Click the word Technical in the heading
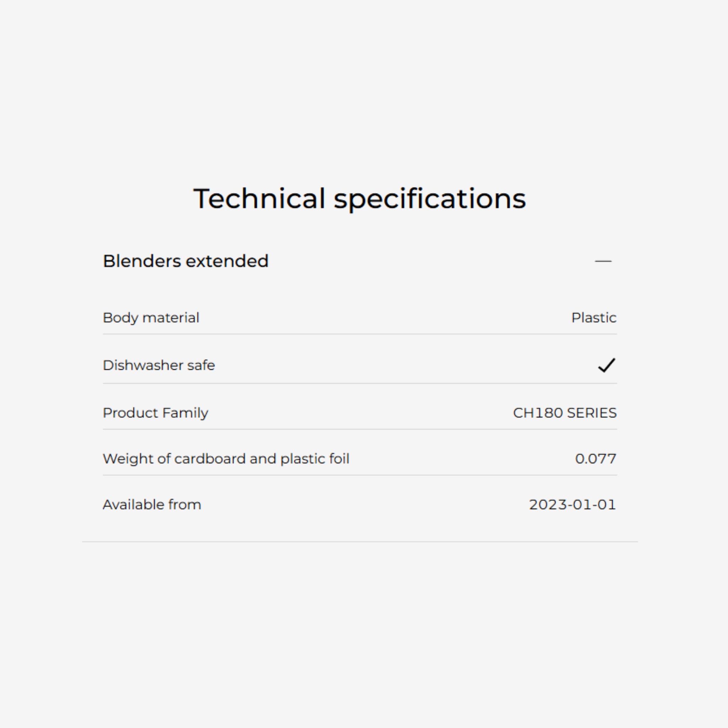Screen dimensions: 728x728 [259, 199]
